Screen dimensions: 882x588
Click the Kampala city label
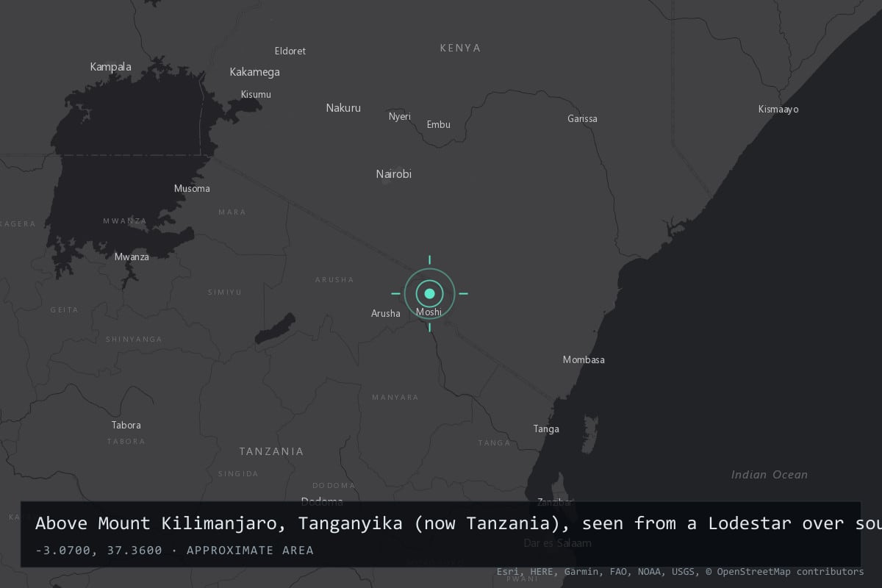point(111,67)
